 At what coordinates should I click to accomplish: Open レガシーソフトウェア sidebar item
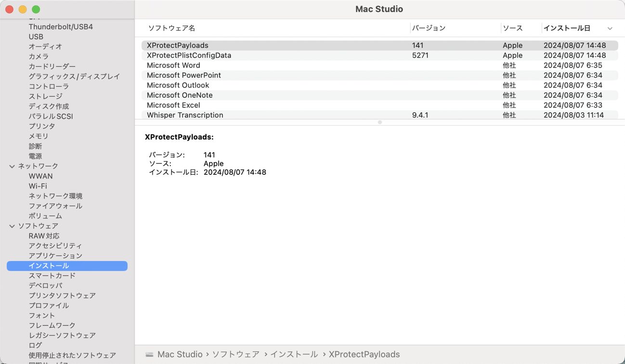pos(62,335)
